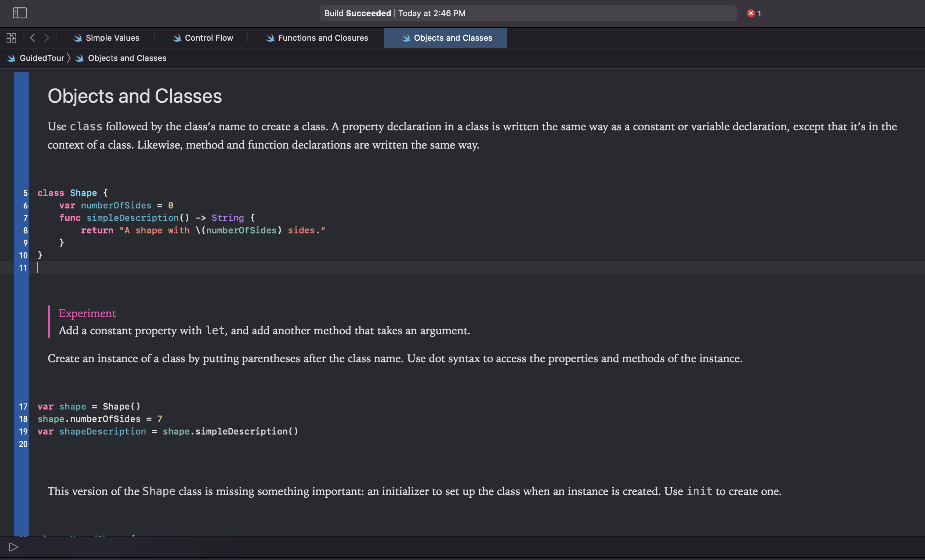925x560 pixels.
Task: Open the Functions and Closures tab
Action: [x=323, y=38]
